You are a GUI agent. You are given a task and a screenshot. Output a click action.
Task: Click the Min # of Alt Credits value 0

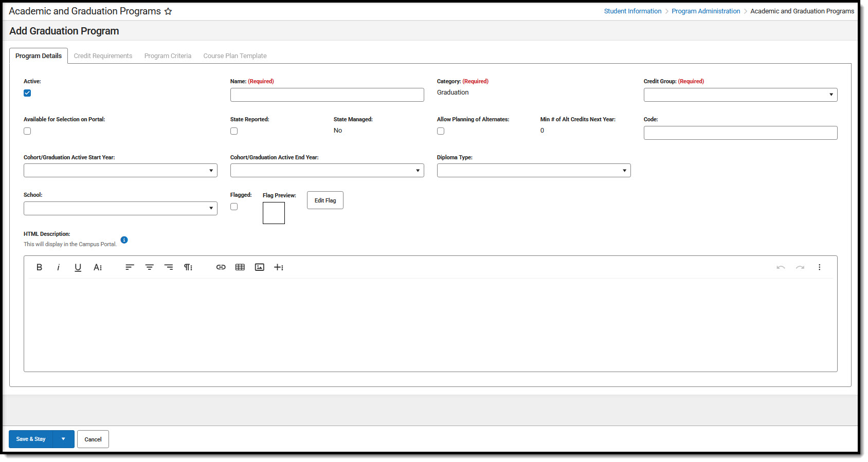[542, 131]
